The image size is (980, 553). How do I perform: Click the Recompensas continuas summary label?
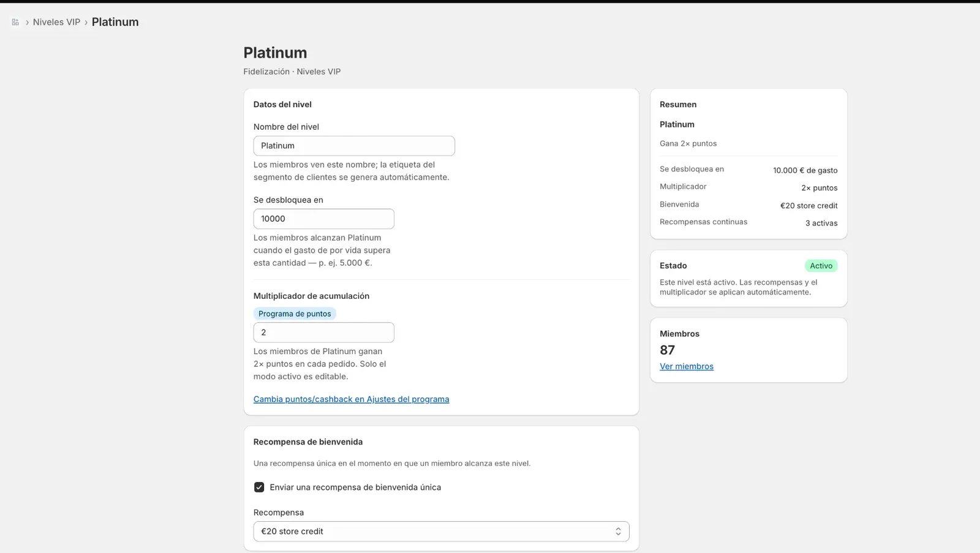pyautogui.click(x=703, y=222)
